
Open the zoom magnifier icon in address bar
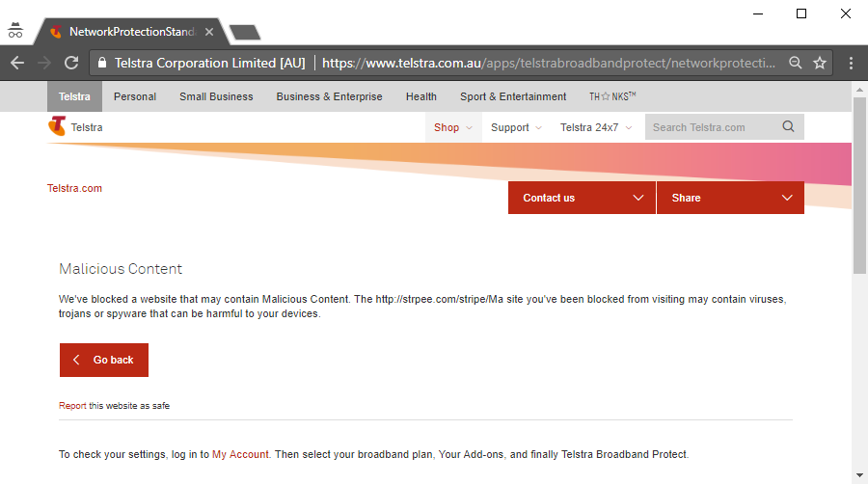click(796, 63)
